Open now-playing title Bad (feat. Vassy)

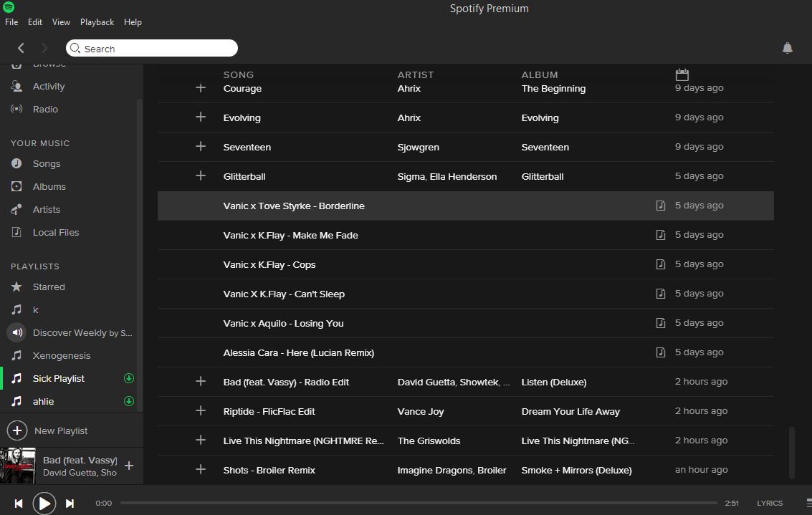coord(80,460)
